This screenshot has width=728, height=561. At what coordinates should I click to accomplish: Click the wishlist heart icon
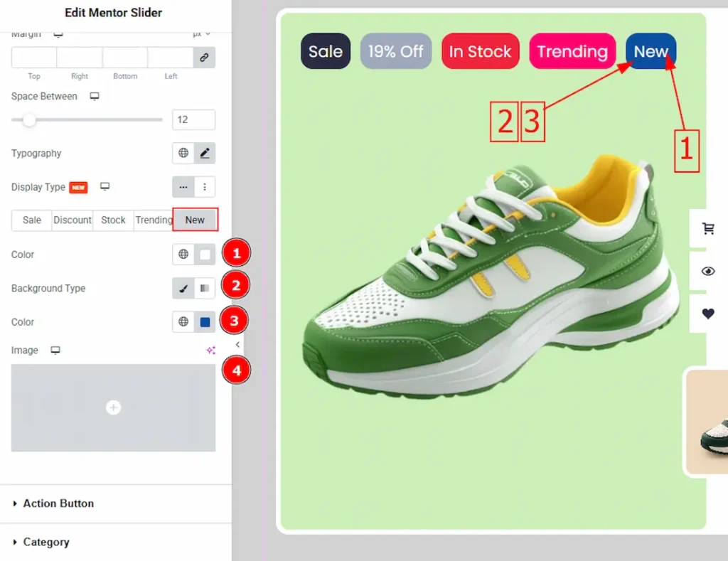[708, 314]
